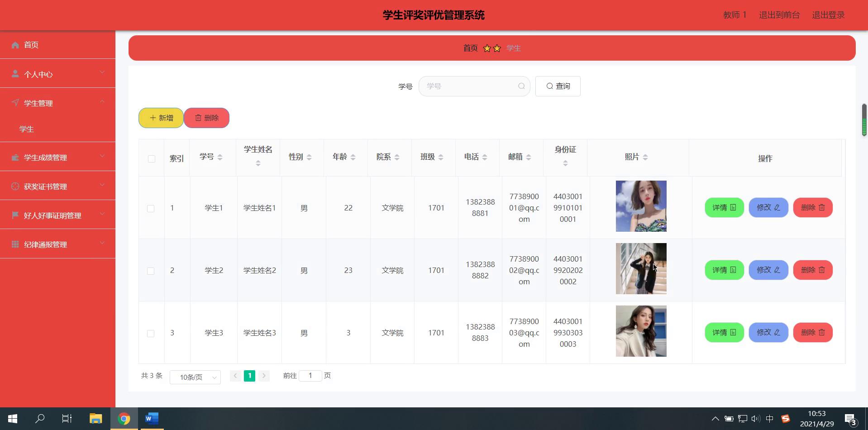The height and width of the screenshot is (430, 868).
Task: Open the 10条/页 page size dropdown
Action: [x=195, y=377]
